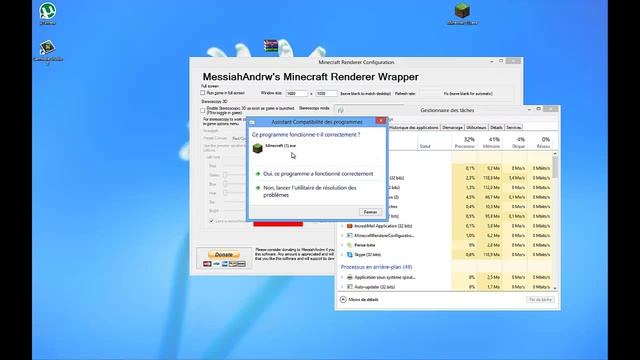Adjust the Green slider handle

click(x=225, y=175)
